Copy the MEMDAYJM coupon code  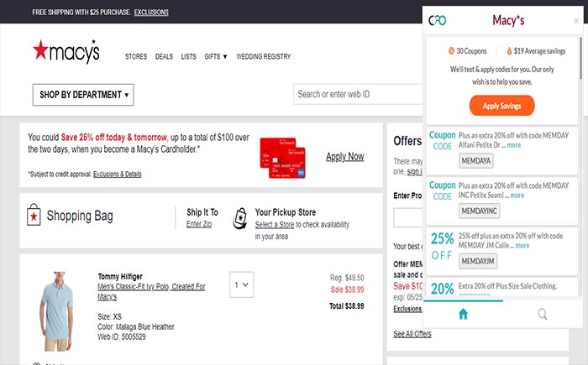click(x=478, y=261)
